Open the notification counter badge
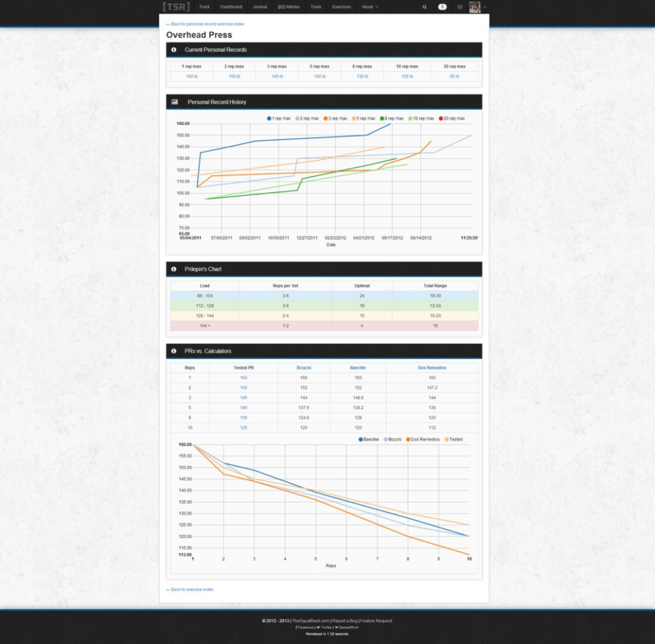 point(443,7)
